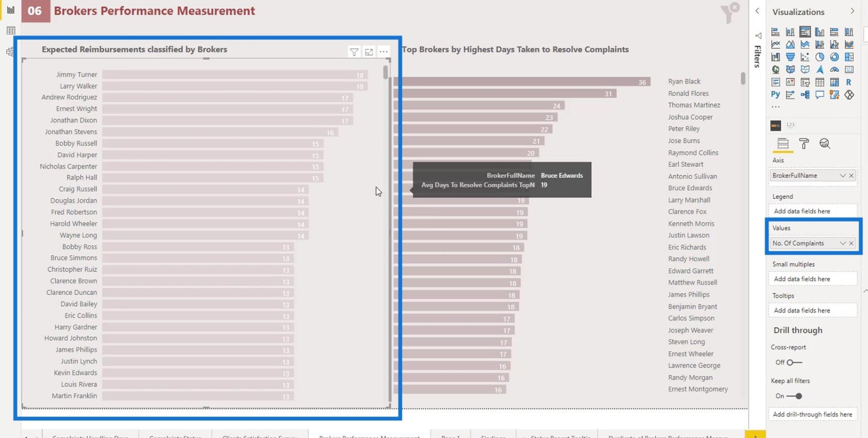This screenshot has height=438, width=868.
Task: Open the Format paint roller pane
Action: (x=804, y=144)
